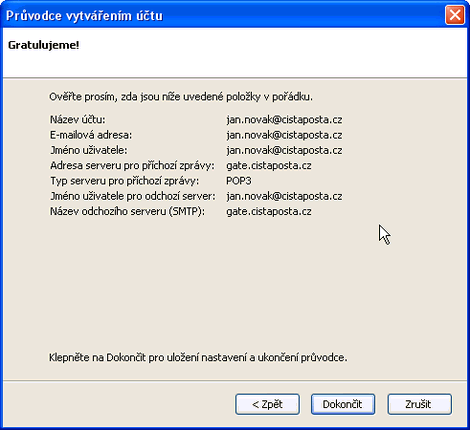Click the address beside E-mailová adresa
The width and height of the screenshot is (470, 430).
pos(284,135)
